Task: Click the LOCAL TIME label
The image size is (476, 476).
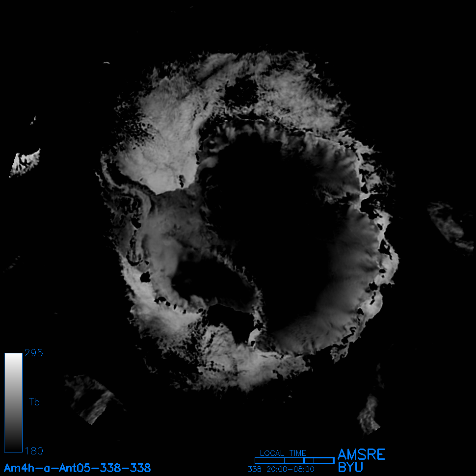Action: pyautogui.click(x=283, y=453)
